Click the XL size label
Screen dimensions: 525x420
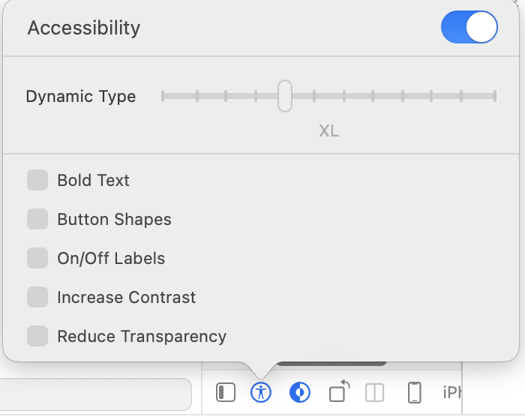click(x=328, y=130)
